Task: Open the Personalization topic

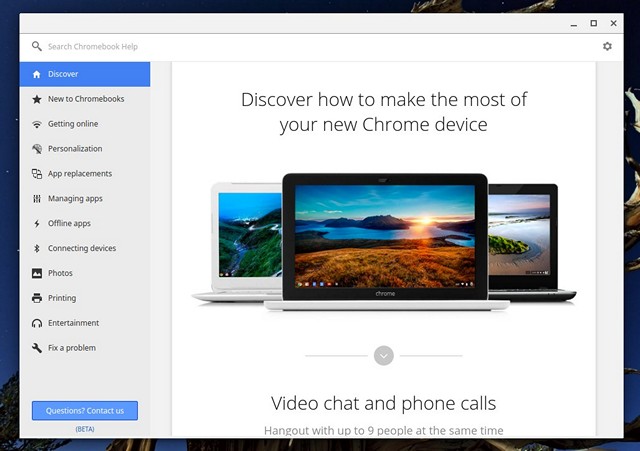Action: click(84, 149)
